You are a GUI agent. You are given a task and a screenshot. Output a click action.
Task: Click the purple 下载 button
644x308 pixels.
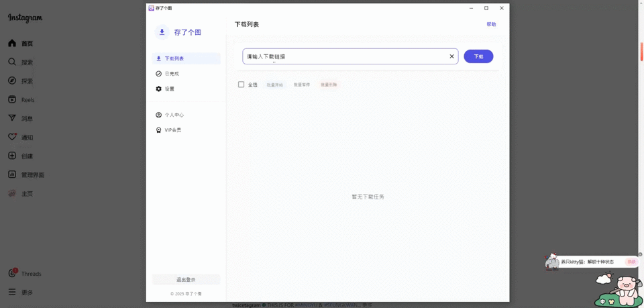478,56
